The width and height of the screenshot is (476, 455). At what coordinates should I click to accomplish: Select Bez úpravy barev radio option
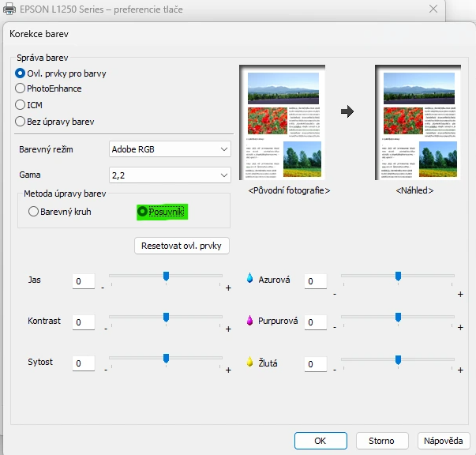point(21,121)
